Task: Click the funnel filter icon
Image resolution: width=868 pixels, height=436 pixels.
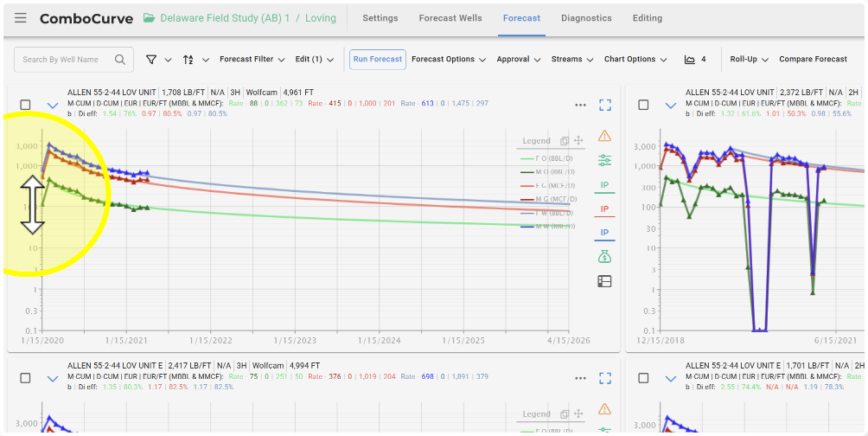Action: (x=151, y=60)
